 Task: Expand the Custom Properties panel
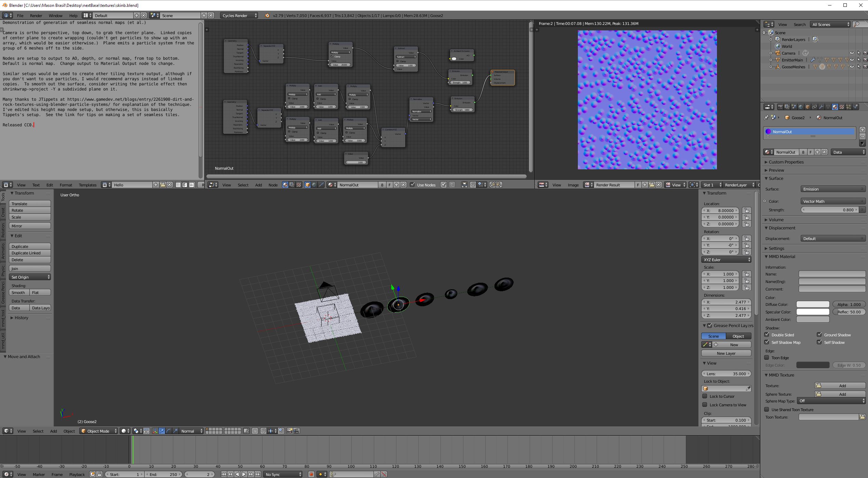[786, 162]
